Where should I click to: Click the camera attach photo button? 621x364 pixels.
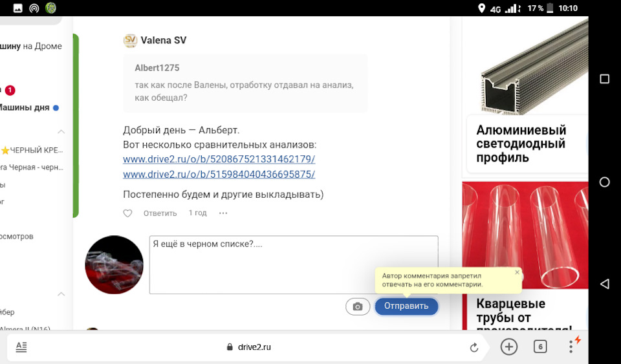(358, 306)
